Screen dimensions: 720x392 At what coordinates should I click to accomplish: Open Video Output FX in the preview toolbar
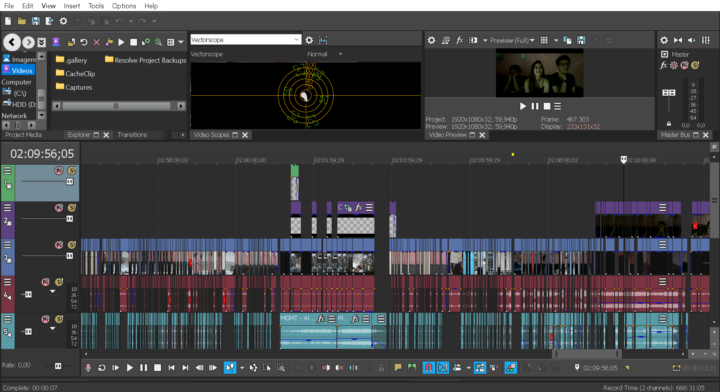(459, 40)
